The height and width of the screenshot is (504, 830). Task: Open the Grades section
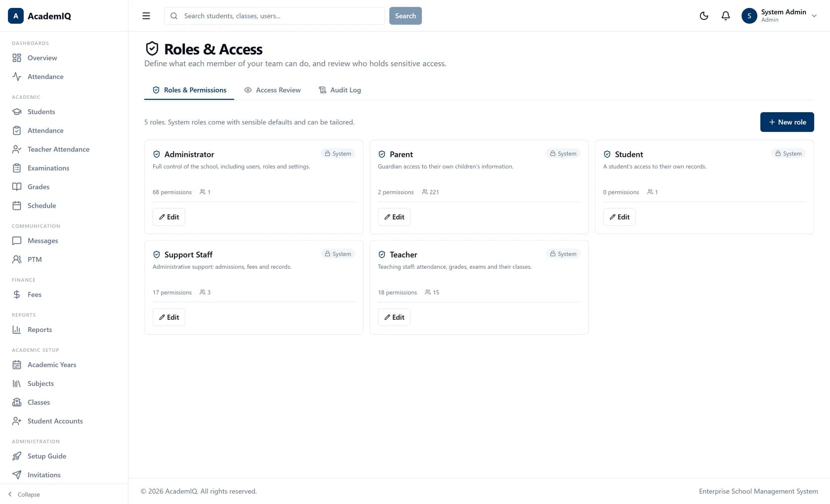tap(64, 187)
